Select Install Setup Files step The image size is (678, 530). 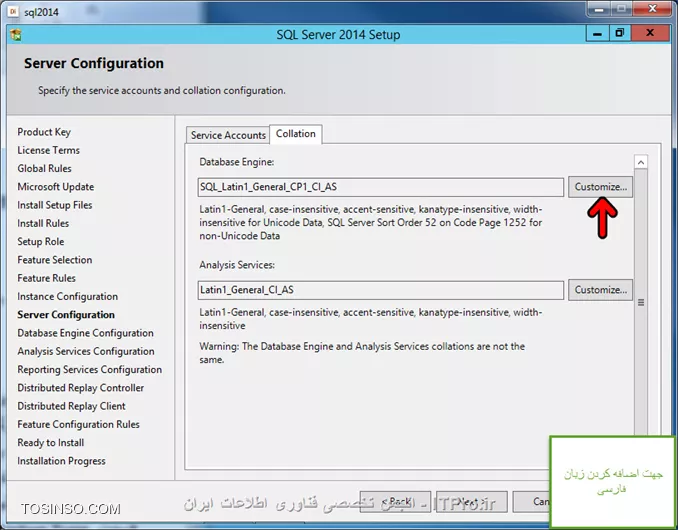(x=55, y=205)
